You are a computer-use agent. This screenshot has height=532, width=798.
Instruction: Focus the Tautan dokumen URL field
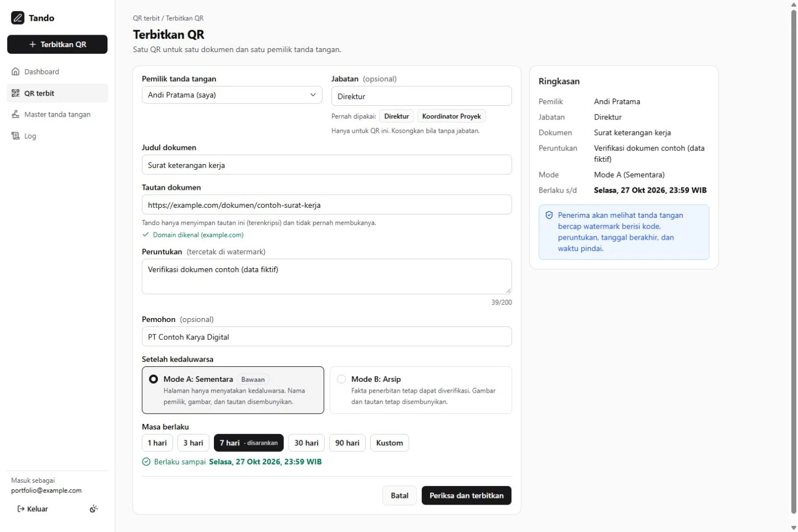326,205
